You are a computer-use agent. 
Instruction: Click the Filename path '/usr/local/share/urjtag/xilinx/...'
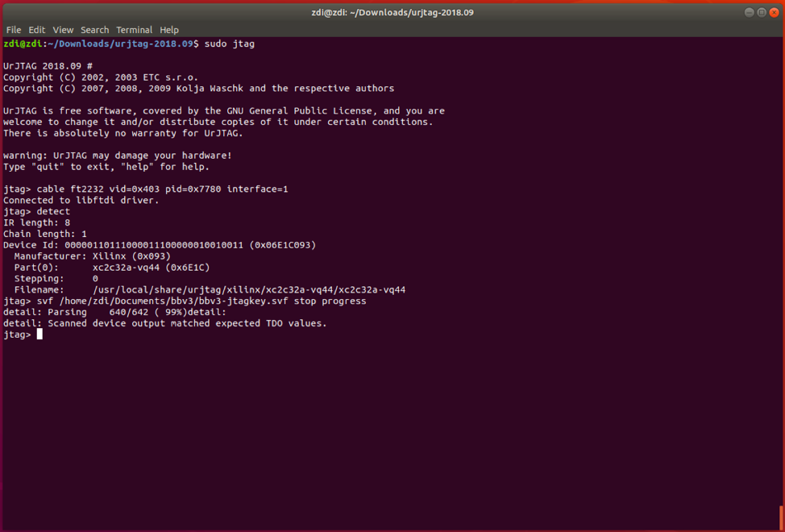click(249, 289)
